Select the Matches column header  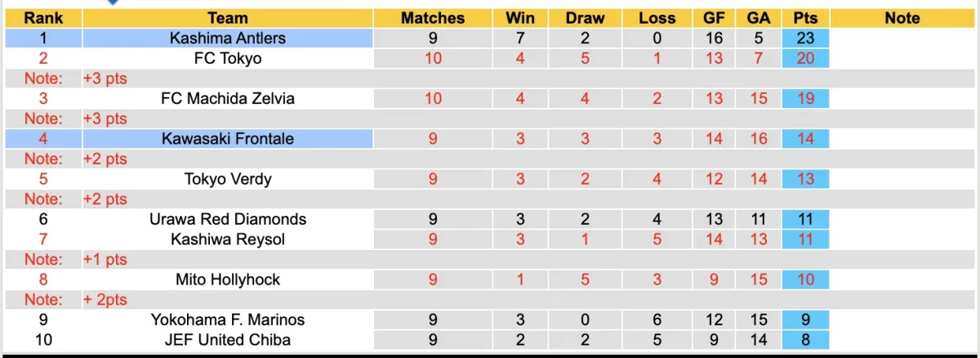(x=433, y=18)
